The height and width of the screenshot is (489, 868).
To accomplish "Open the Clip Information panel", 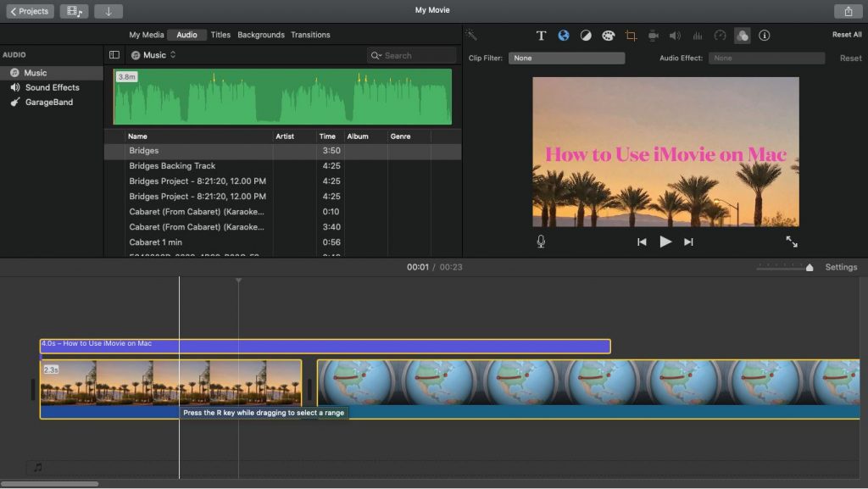I will 764,36.
